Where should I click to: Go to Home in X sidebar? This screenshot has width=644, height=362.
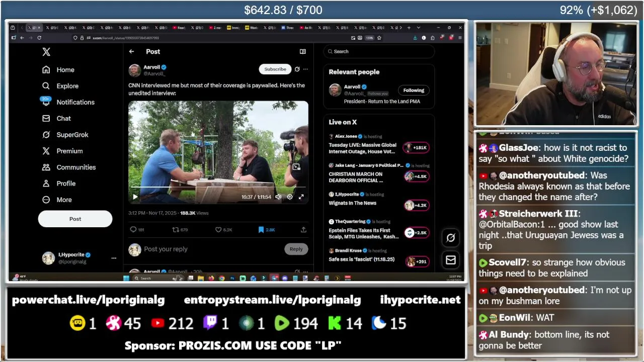click(58, 70)
